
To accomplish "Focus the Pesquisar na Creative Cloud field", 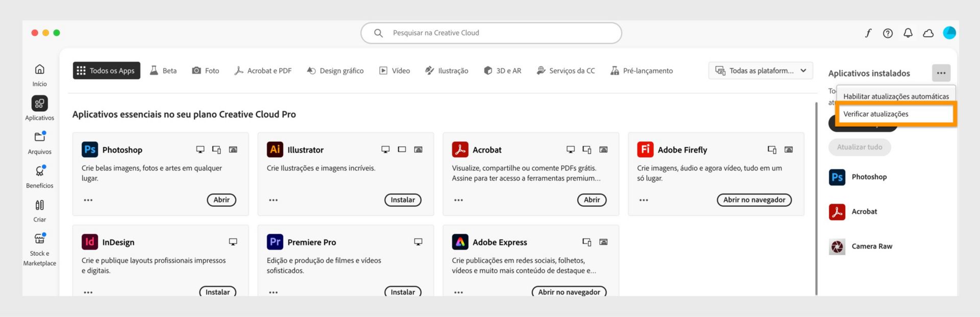I will click(491, 33).
